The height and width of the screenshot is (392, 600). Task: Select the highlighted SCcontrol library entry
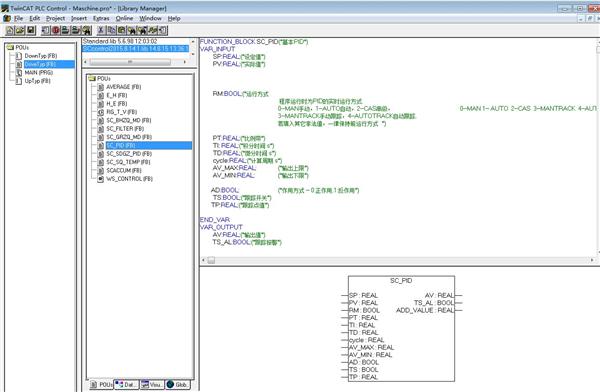(136, 49)
